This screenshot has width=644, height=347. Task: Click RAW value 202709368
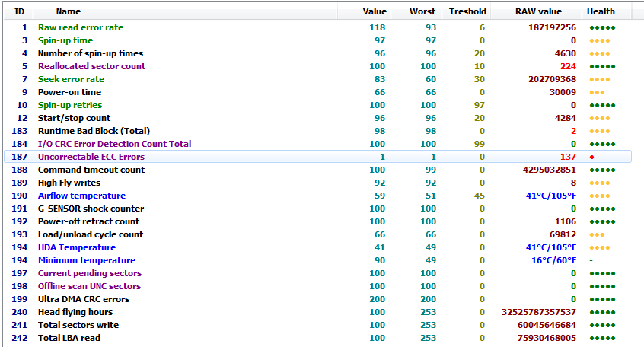point(552,79)
